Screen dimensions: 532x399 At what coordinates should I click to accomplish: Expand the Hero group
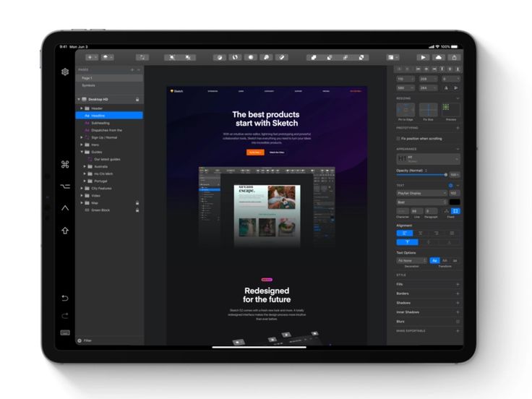[82, 145]
